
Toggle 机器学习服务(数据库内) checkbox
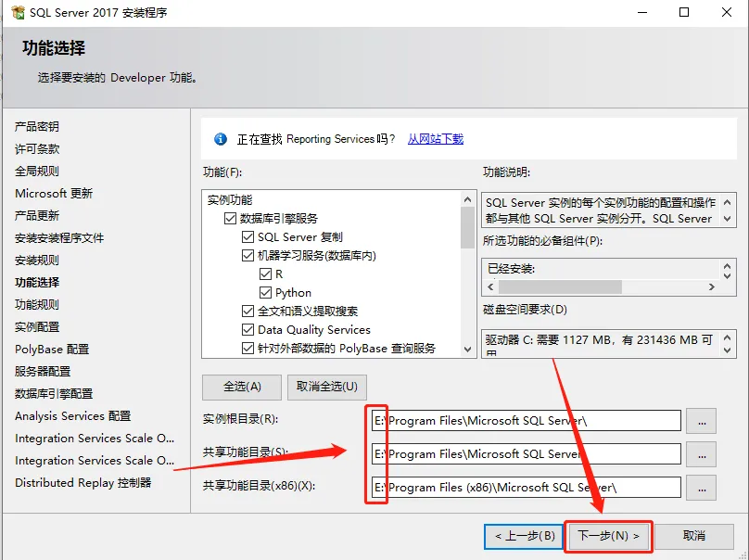click(x=248, y=256)
